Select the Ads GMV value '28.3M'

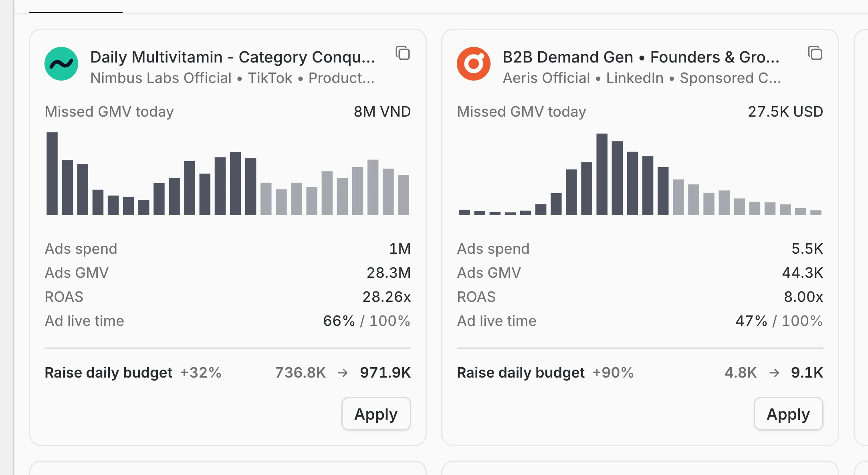[389, 273]
